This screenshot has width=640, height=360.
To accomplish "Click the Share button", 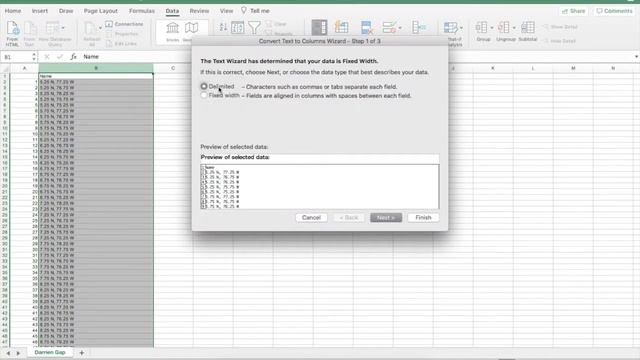I will point(573,11).
